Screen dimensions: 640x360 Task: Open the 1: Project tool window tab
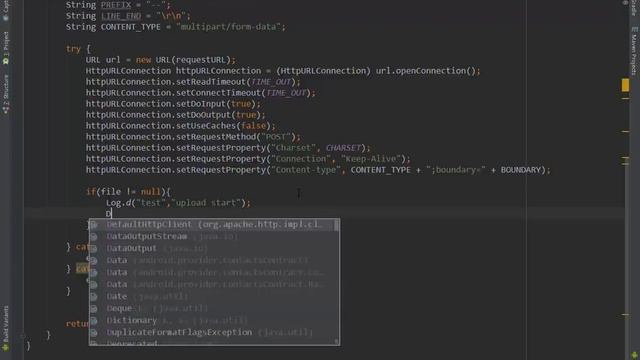coord(6,48)
